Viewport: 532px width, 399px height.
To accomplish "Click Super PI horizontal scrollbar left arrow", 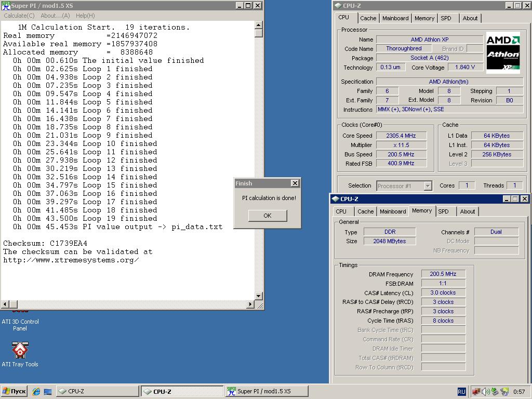I will click(5, 304).
